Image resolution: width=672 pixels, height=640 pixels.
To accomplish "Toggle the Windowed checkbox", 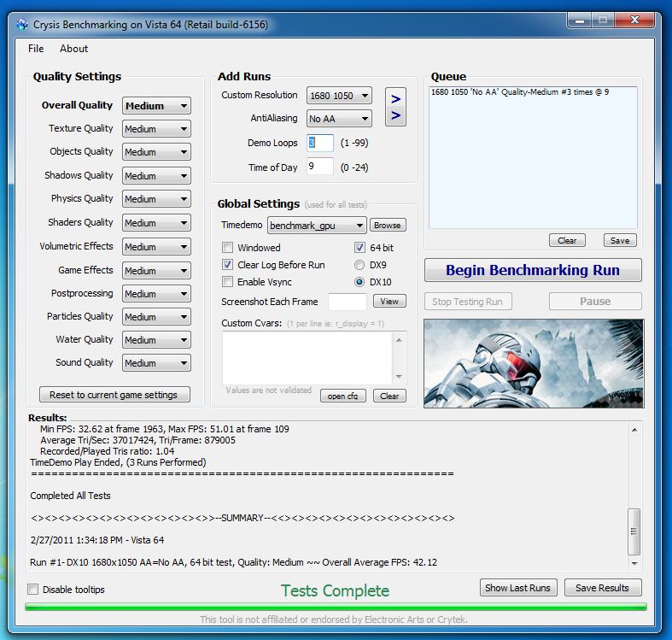I will click(228, 248).
